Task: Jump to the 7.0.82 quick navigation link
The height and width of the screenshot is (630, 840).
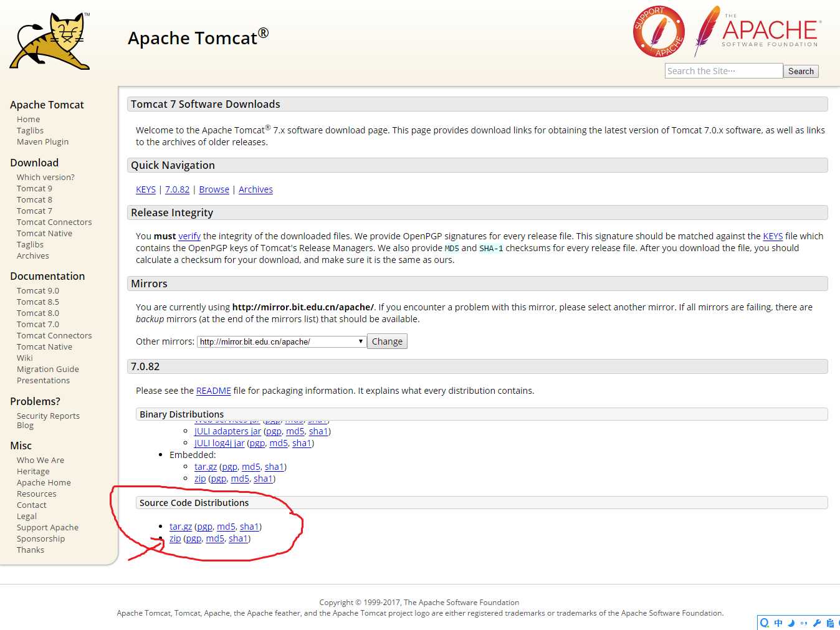Action: pyautogui.click(x=177, y=189)
